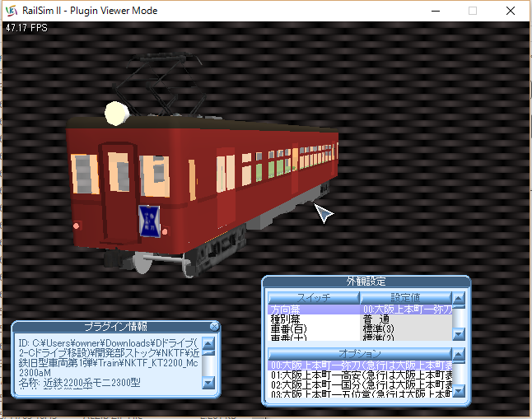Click the train's white headlight
The height and width of the screenshot is (419, 532).
(x=117, y=114)
